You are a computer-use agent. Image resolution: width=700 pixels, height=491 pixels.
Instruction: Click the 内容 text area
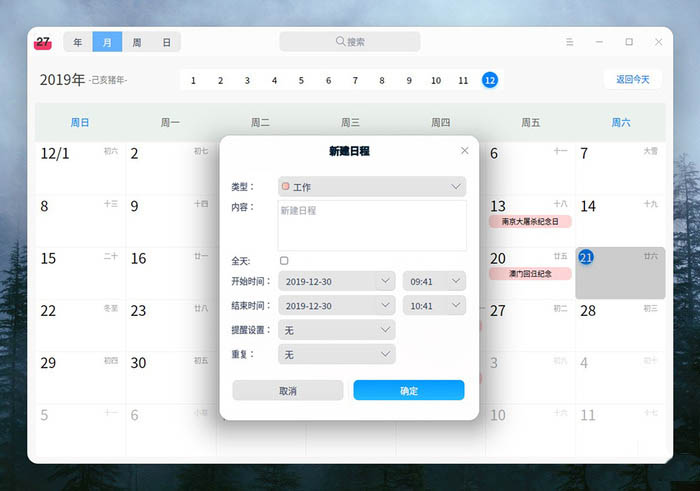point(372,225)
